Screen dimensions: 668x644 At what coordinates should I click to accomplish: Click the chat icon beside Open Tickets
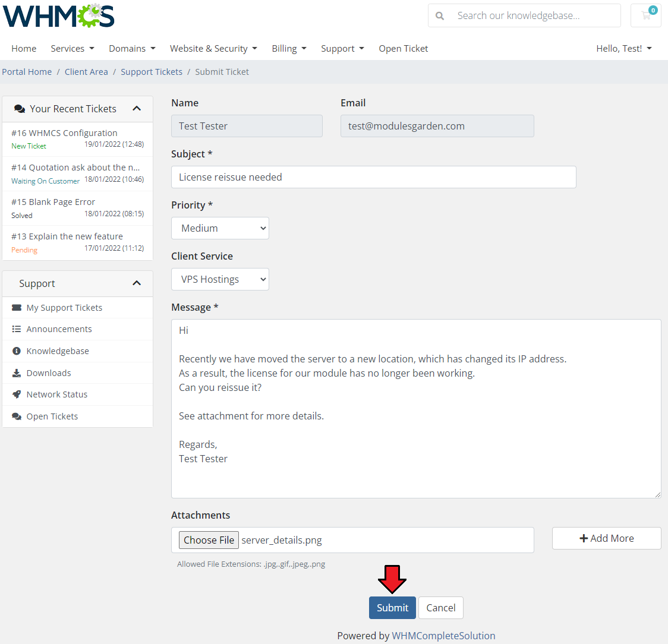[17, 416]
